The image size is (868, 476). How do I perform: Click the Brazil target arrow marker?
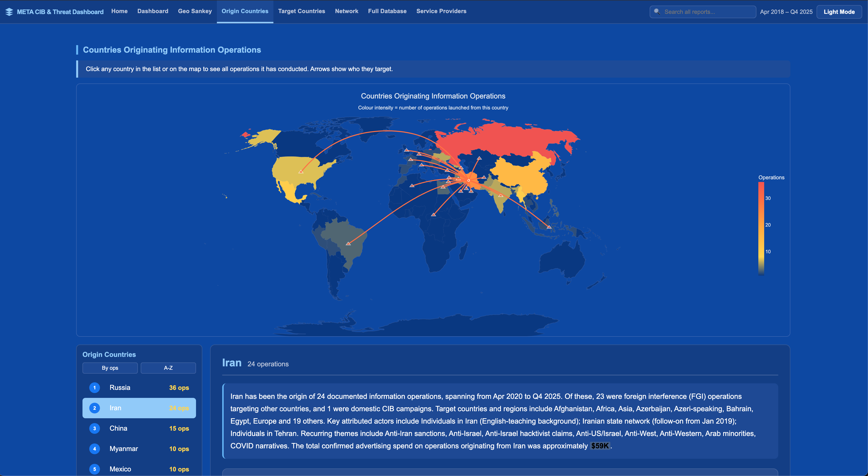pos(348,243)
